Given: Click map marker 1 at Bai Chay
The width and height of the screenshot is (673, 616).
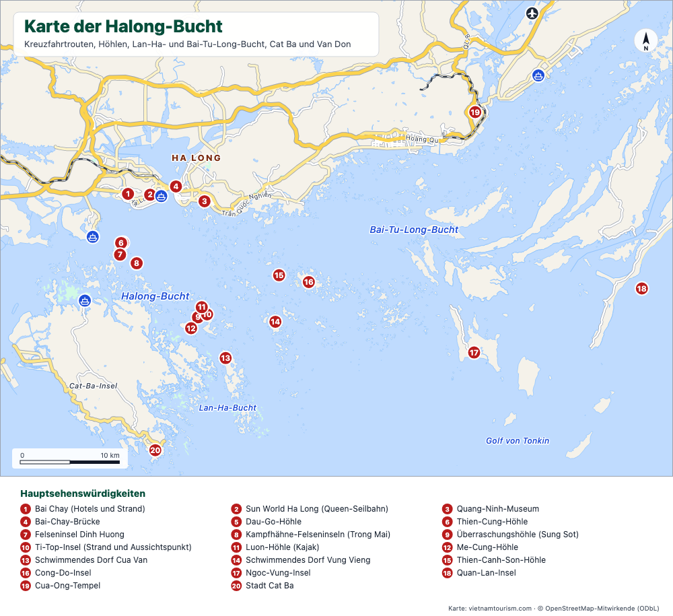Looking at the screenshot, I should [x=127, y=194].
